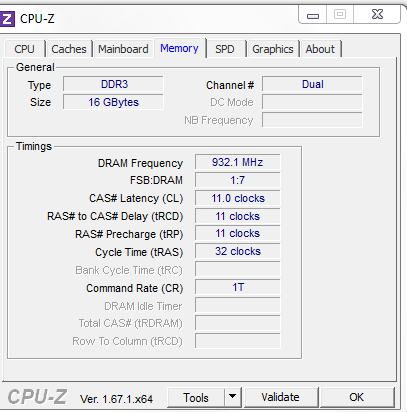Viewport: 407px width, 412px height.
Task: Click the Memory tab
Action: pos(179,48)
